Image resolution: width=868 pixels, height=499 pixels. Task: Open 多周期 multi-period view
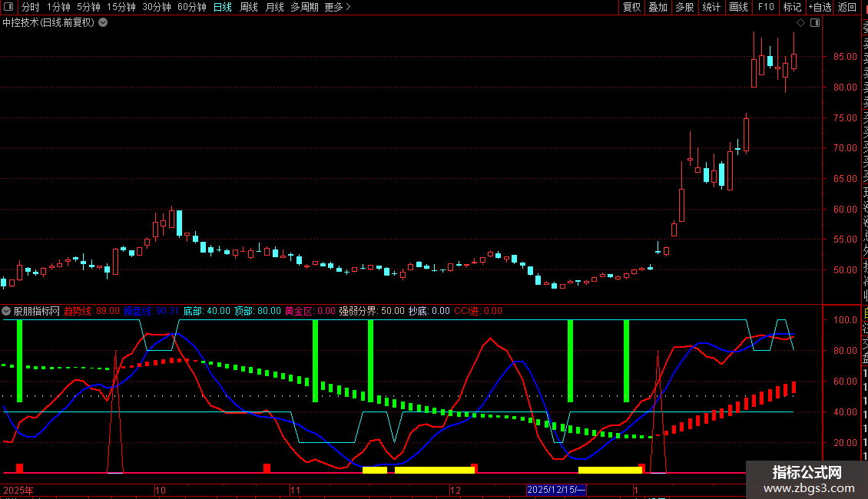(304, 7)
